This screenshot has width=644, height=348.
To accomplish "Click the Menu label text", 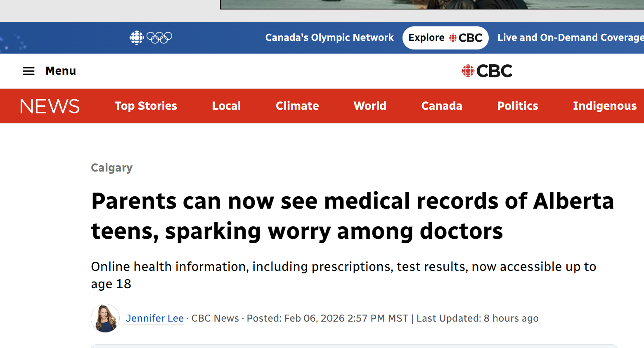I will pyautogui.click(x=61, y=71).
